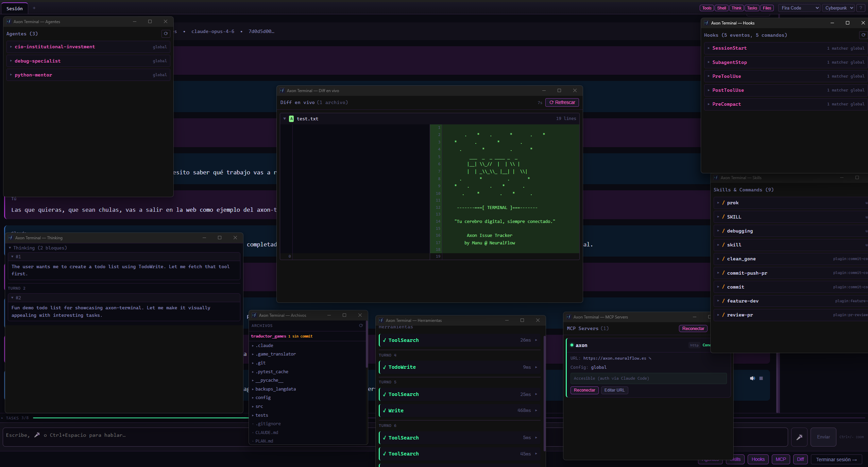Open the help with the ? icon
The image size is (868, 467).
861,8
